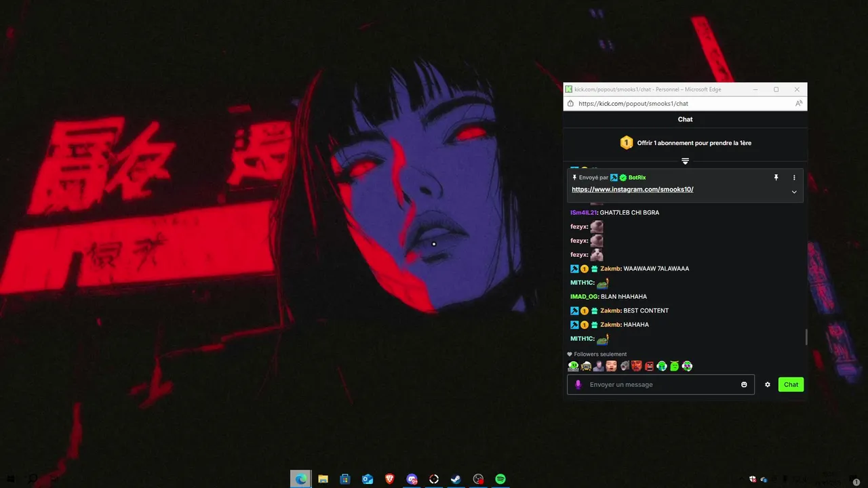Viewport: 868px width, 488px height.
Task: Open Read Aloud icon in address bar
Action: coord(798,104)
